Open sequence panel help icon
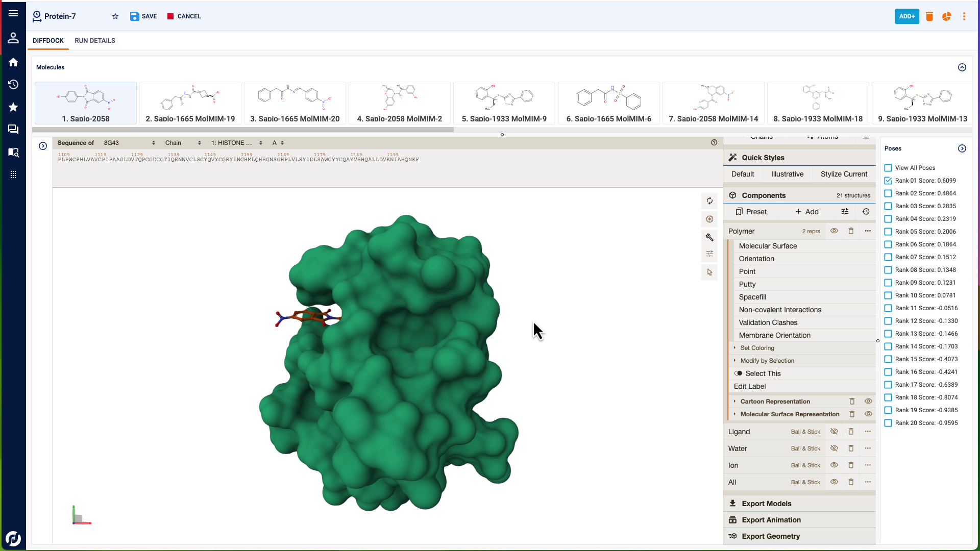Screen dimensions: 980x551 [714, 143]
